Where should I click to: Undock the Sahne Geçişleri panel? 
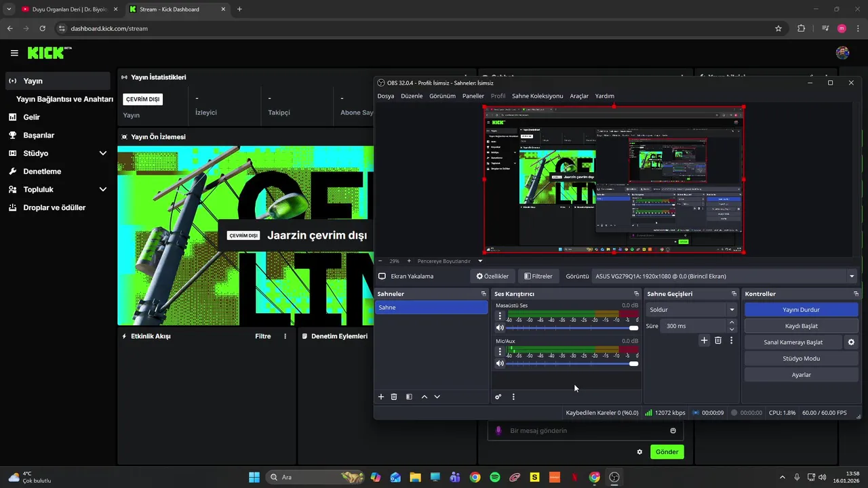click(734, 293)
